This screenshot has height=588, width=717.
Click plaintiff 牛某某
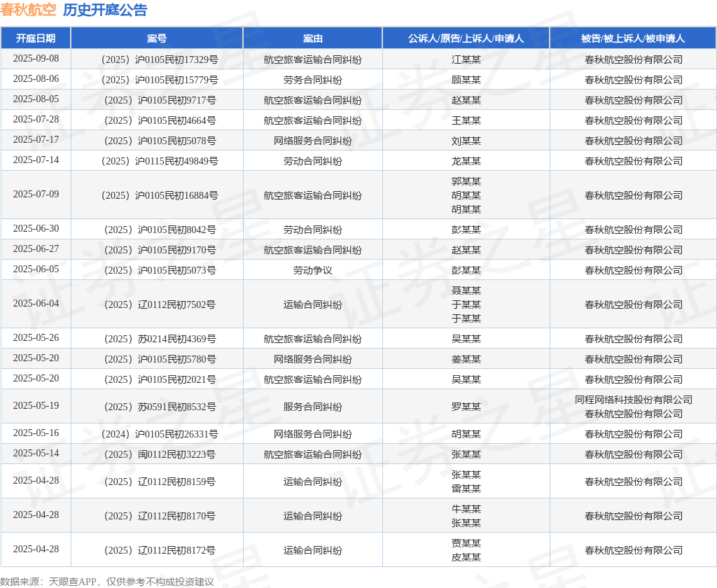pyautogui.click(x=466, y=510)
